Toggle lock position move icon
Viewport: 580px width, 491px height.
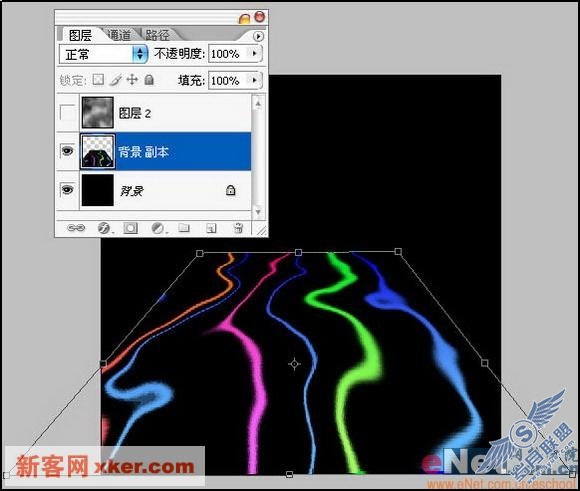click(132, 80)
